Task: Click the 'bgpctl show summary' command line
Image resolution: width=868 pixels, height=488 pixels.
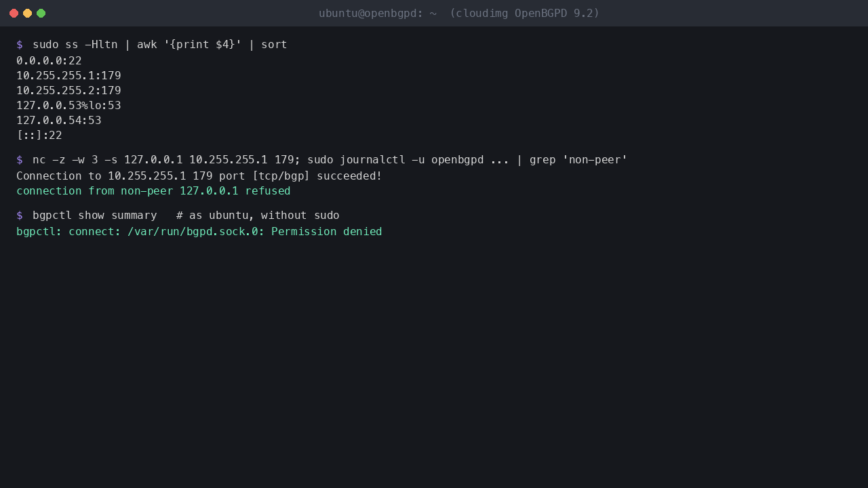Action: [x=186, y=216]
